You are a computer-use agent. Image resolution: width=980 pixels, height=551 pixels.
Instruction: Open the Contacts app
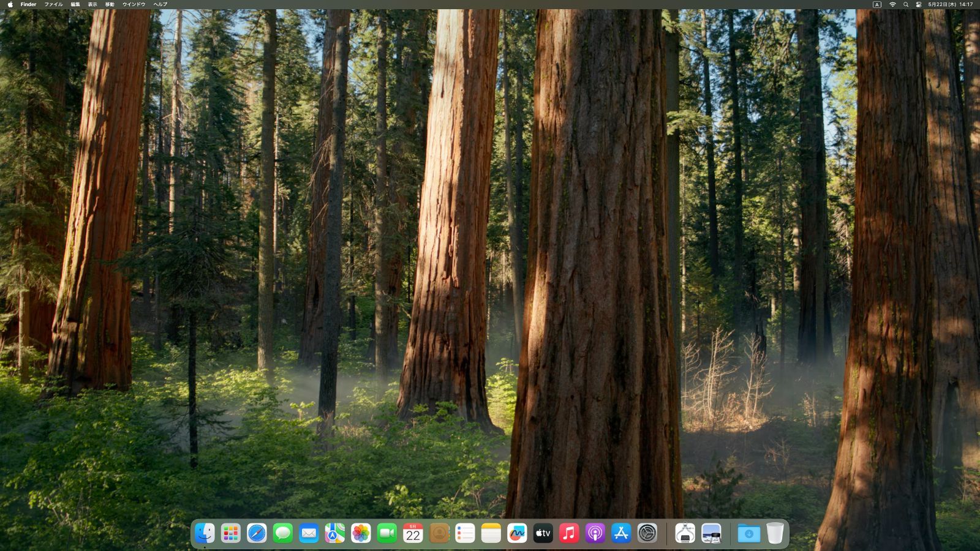pyautogui.click(x=439, y=533)
